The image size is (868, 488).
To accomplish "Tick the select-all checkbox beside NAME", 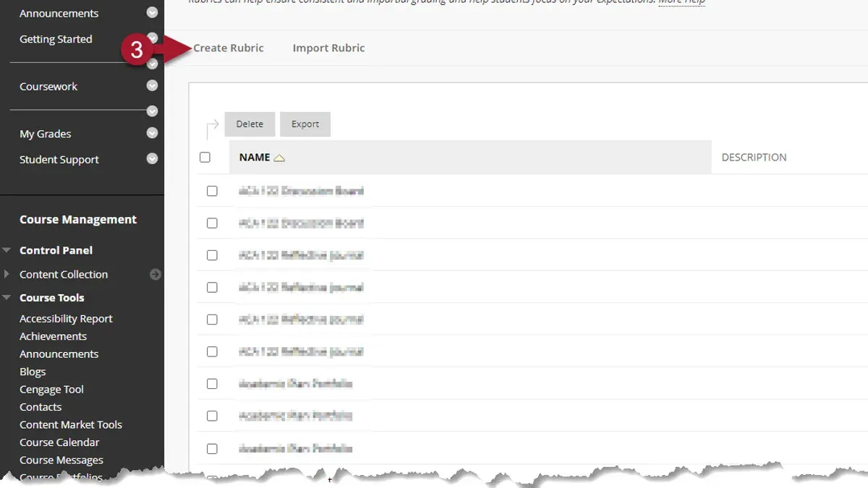I will (205, 157).
